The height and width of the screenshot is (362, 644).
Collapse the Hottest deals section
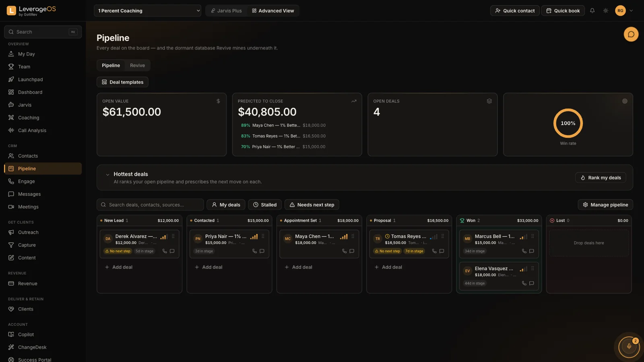[107, 175]
